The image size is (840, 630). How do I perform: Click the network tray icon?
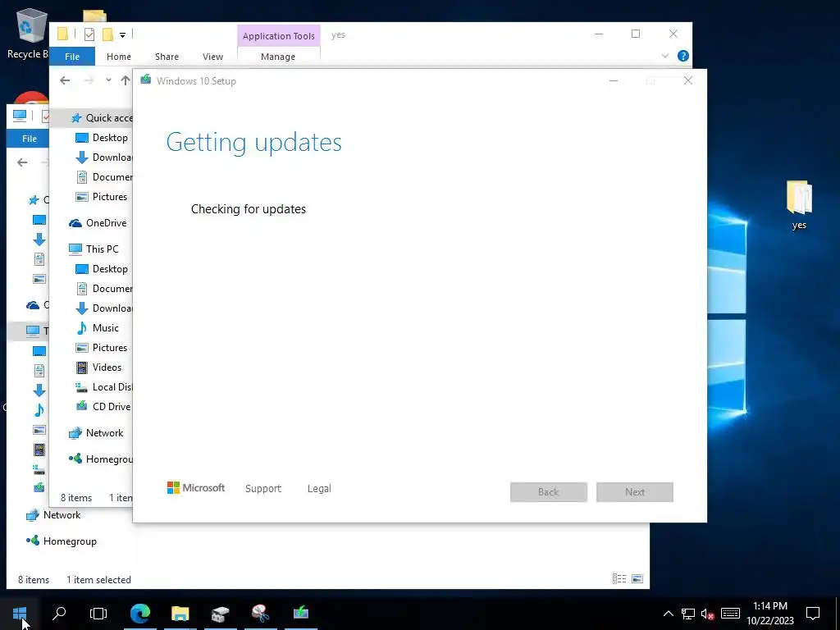(688, 614)
